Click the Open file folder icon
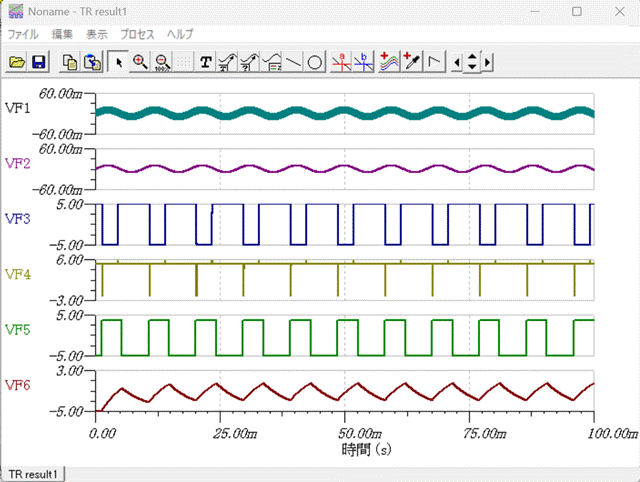The image size is (640, 482). 17,62
